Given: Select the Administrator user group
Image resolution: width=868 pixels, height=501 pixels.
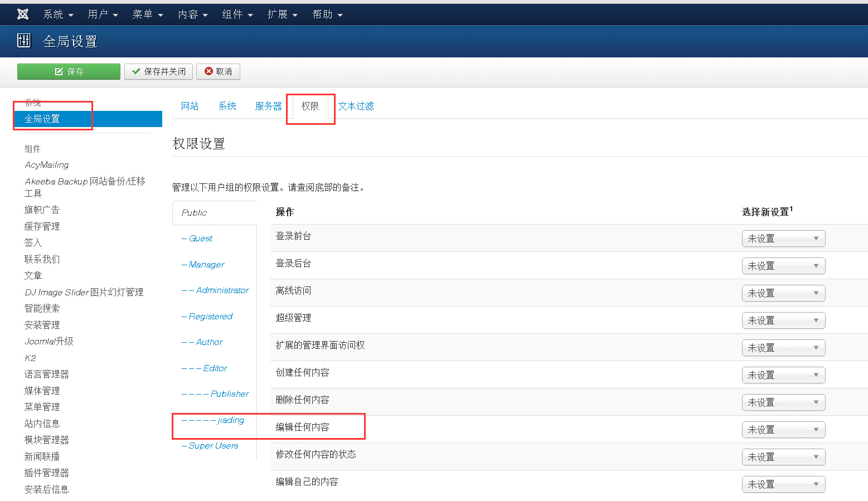Looking at the screenshot, I should click(x=215, y=290).
